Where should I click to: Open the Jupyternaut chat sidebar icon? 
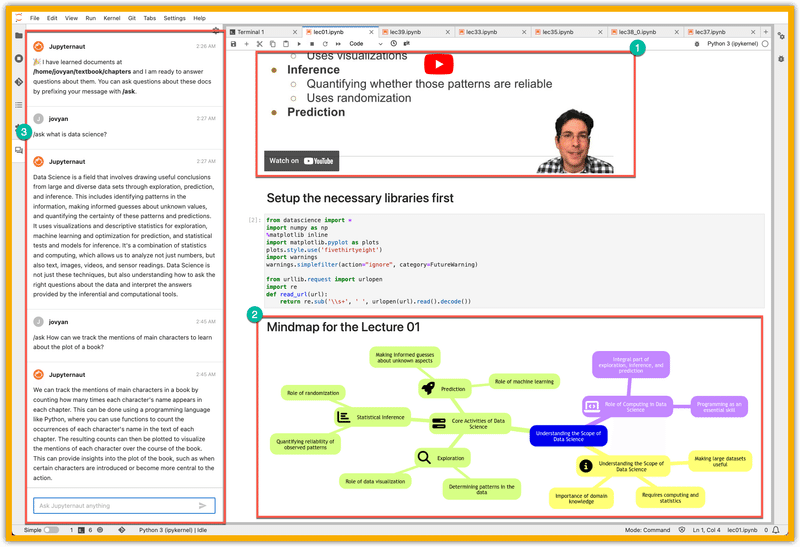(x=19, y=150)
